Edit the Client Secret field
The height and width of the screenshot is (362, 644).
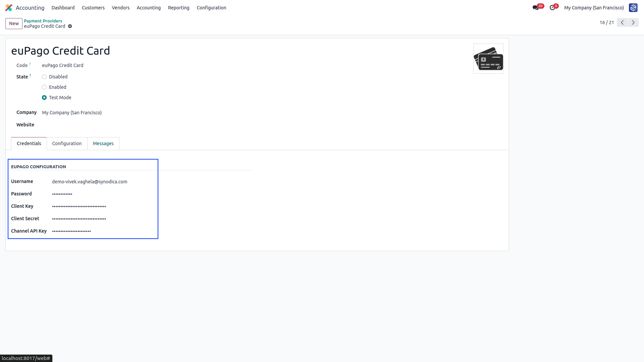click(x=152, y=219)
